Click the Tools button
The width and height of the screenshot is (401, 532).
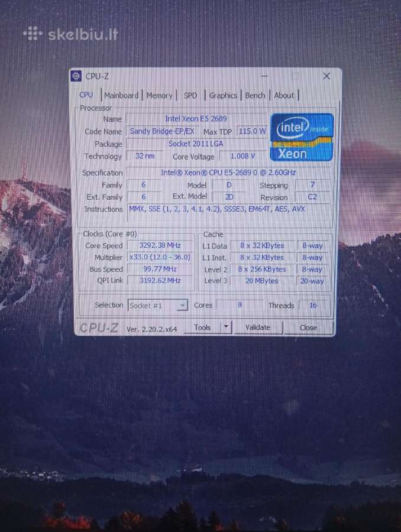[x=202, y=327]
